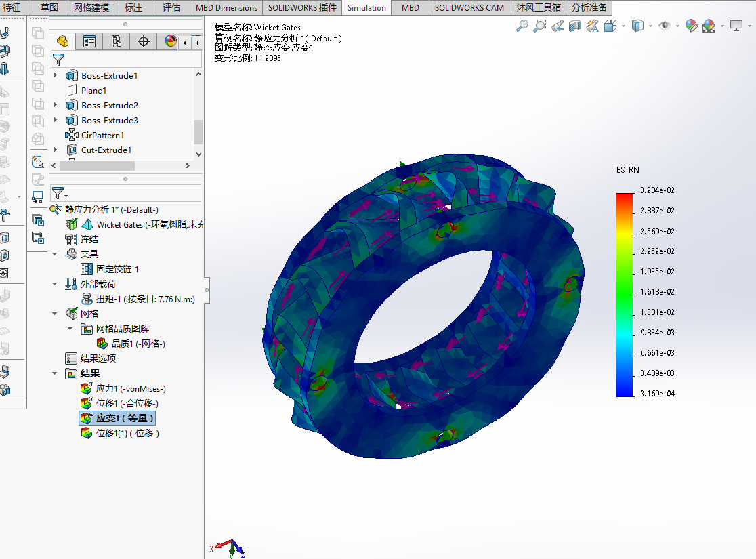The height and width of the screenshot is (559, 756).
Task: Click the Edit Appearance color ball icon
Action: (692, 26)
